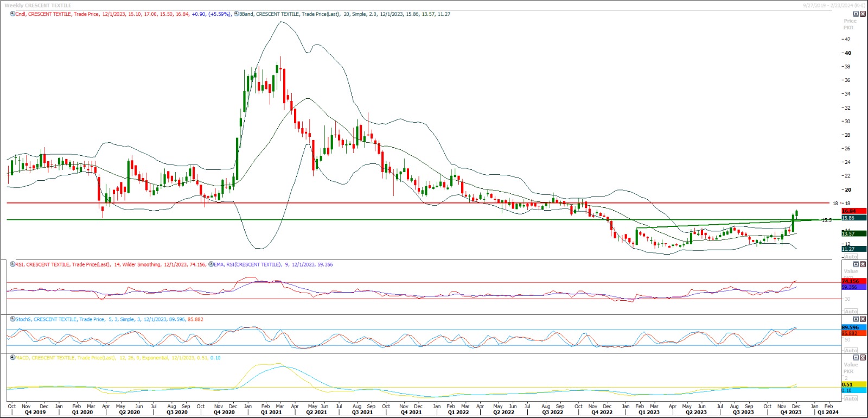Toggle Auto scaling on price pane
868x418 pixels.
click(851, 257)
